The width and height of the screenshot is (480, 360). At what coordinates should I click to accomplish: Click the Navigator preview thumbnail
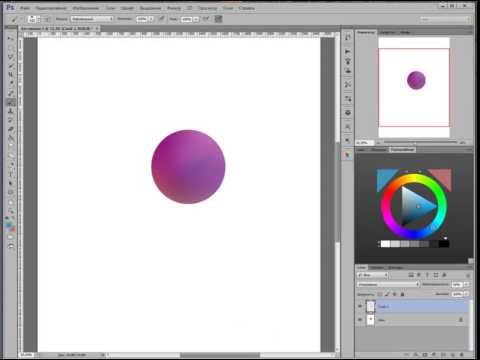[414, 87]
